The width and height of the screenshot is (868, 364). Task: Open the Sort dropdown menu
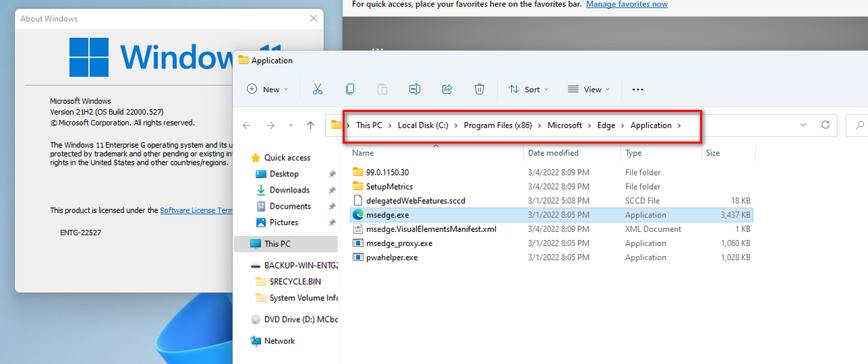point(528,89)
